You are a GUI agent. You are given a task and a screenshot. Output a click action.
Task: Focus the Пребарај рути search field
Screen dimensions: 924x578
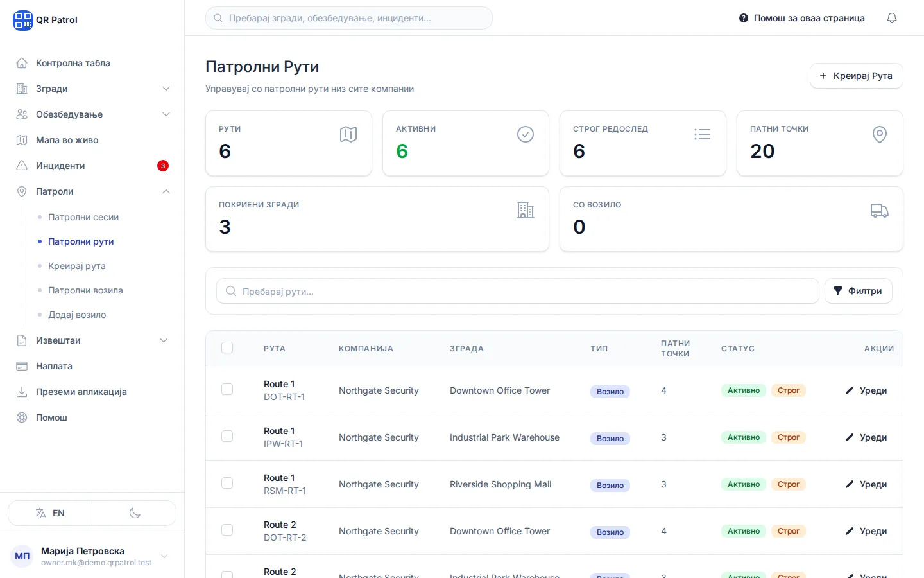click(x=518, y=291)
